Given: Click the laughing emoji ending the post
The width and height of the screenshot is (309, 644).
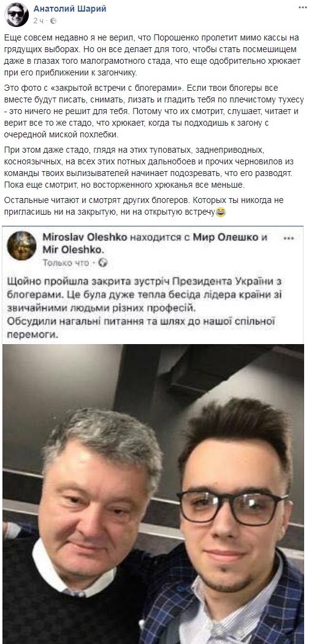Looking at the screenshot, I should (220, 213).
